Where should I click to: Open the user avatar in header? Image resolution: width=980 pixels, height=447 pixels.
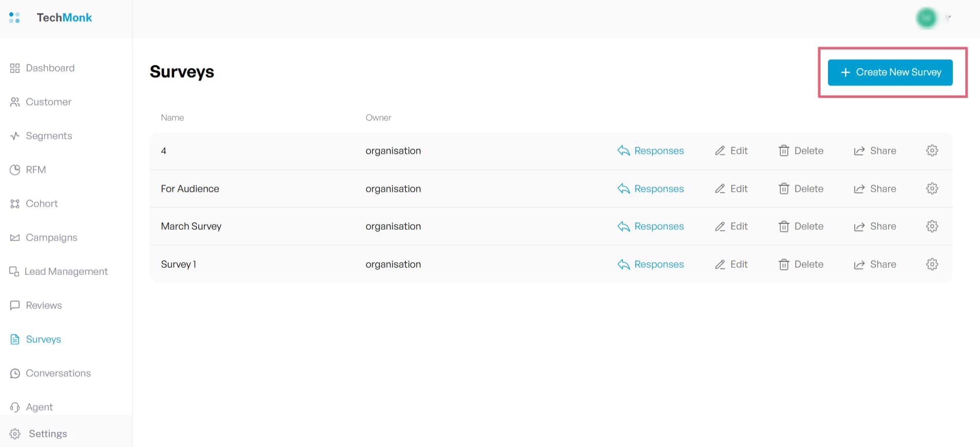click(927, 18)
